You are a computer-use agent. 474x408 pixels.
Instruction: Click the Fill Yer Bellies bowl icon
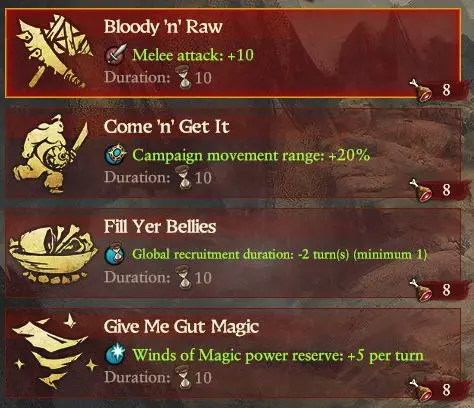coord(53,254)
